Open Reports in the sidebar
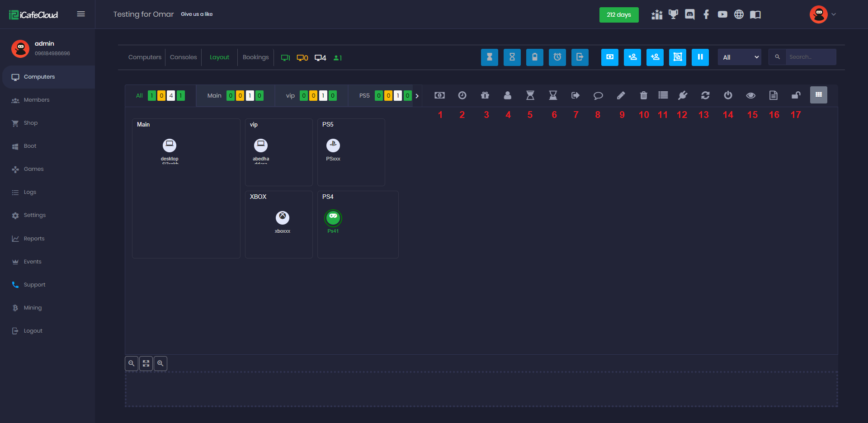 (x=34, y=239)
